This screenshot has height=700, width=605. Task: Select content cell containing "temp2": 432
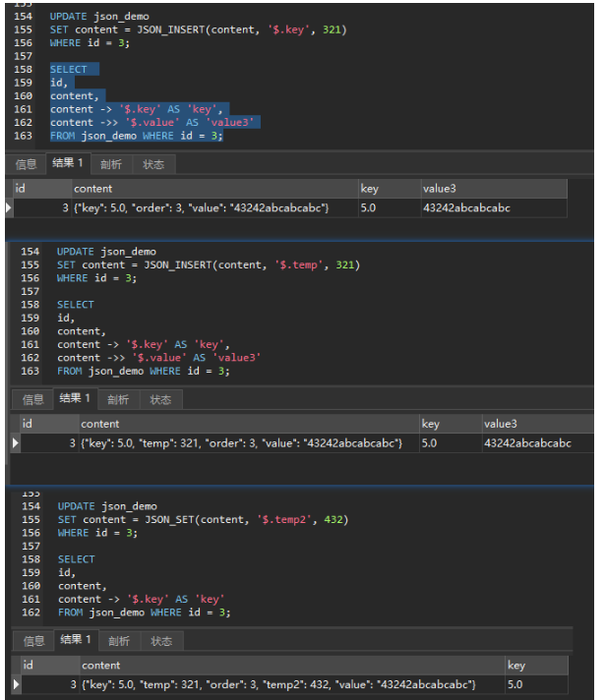point(292,684)
